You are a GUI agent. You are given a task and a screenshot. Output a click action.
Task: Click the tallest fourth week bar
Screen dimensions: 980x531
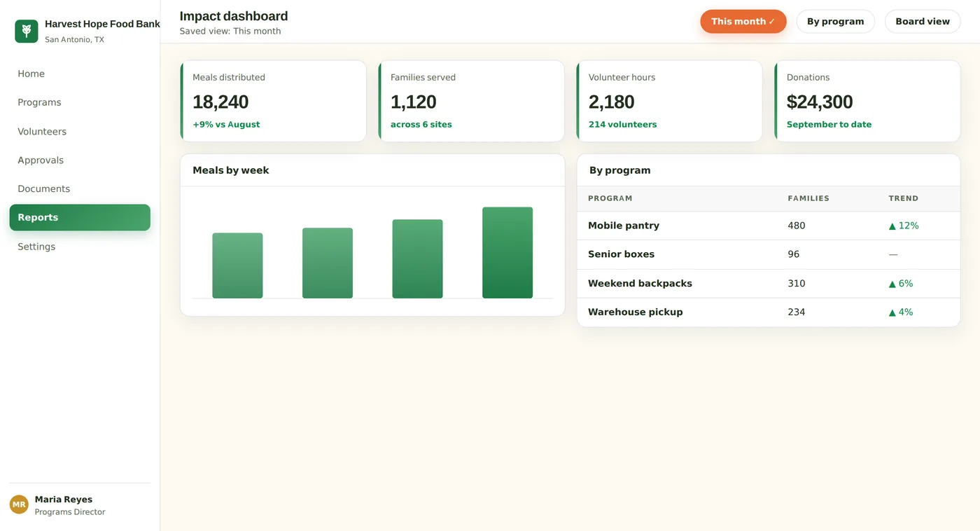click(507, 253)
